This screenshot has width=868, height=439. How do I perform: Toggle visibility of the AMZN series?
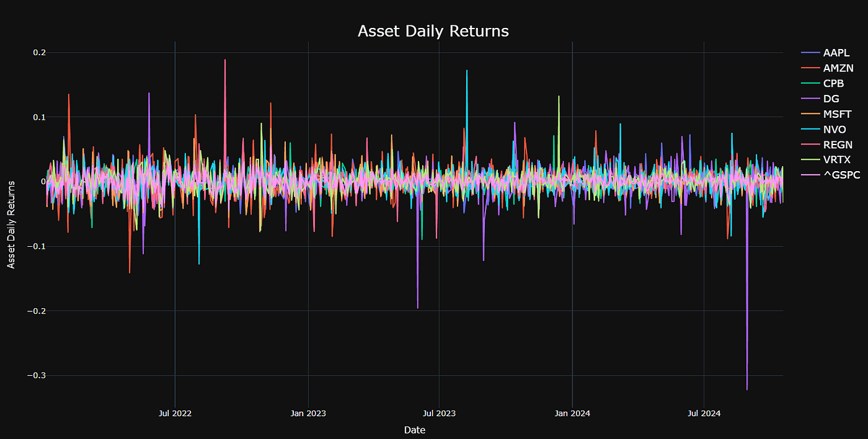pos(837,68)
